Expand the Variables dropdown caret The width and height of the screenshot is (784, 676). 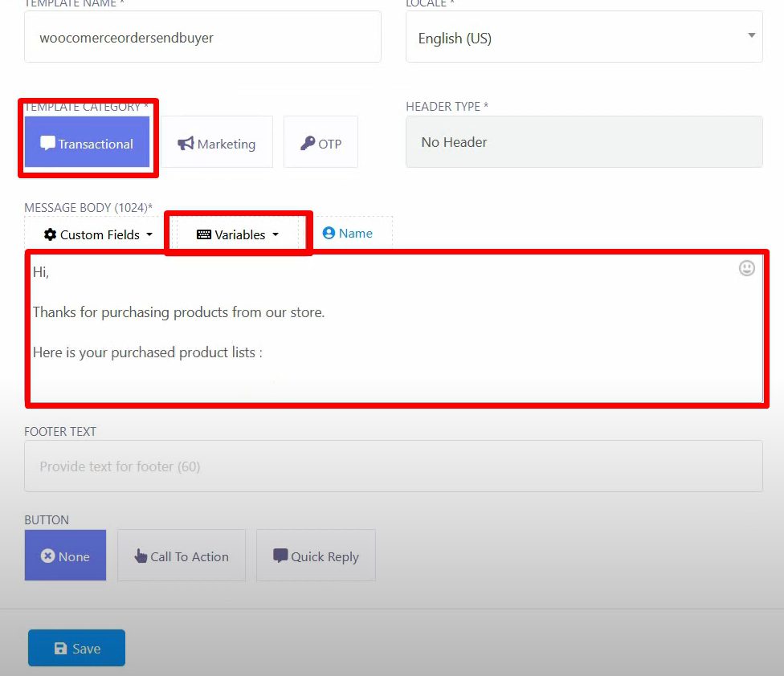click(276, 235)
